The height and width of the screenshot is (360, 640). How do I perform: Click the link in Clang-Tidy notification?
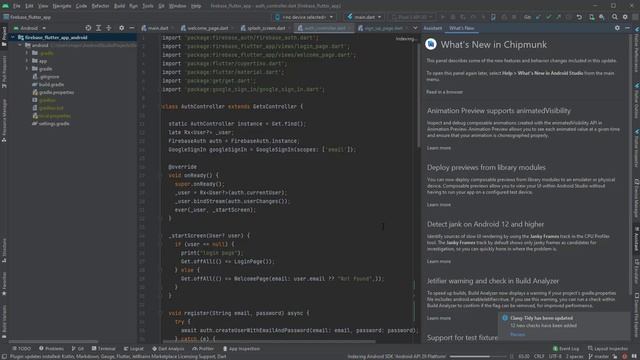coord(518,334)
